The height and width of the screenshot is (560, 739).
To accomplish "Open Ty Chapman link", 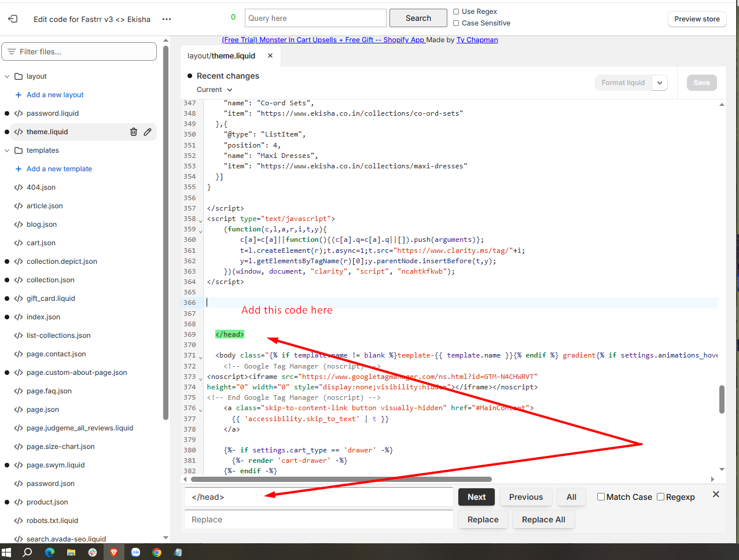I will click(x=477, y=40).
